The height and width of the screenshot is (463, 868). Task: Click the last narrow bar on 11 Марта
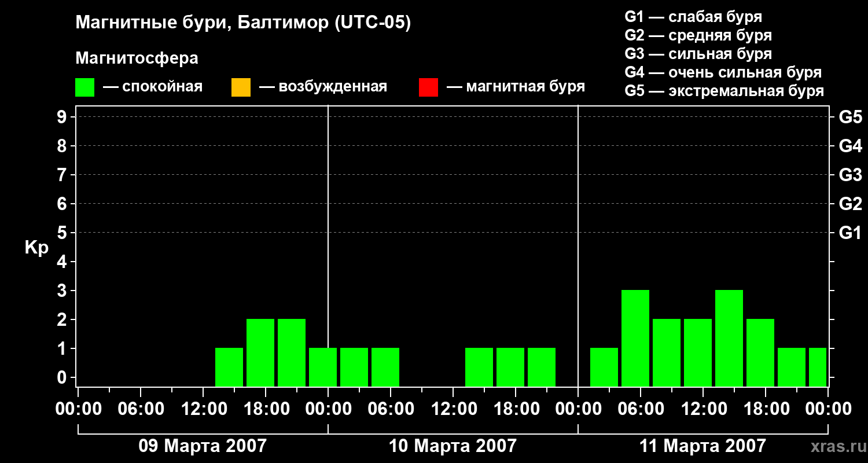[818, 367]
